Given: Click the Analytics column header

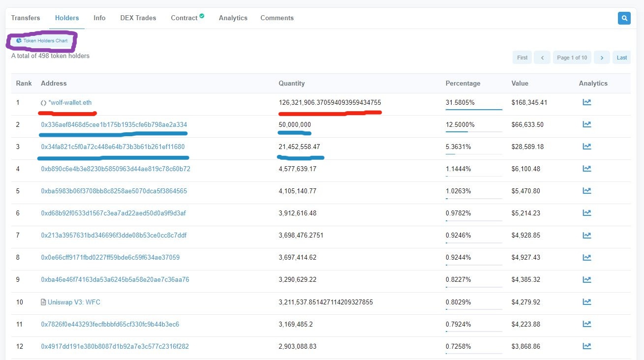Looking at the screenshot, I should [x=593, y=83].
